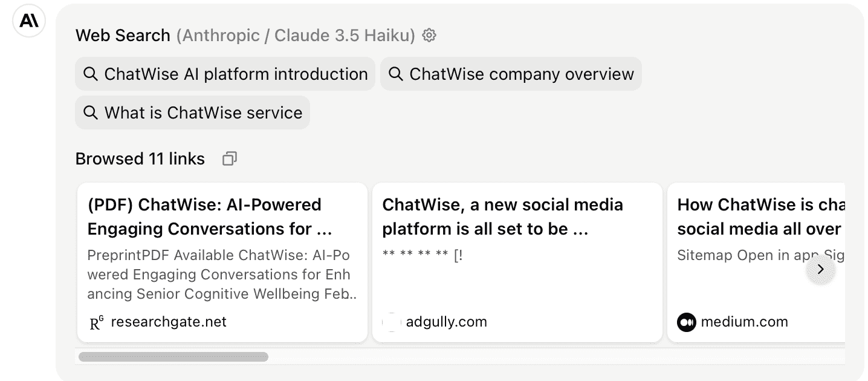Select 'What is ChatWise service' query chip
868x381 pixels.
pyautogui.click(x=192, y=113)
